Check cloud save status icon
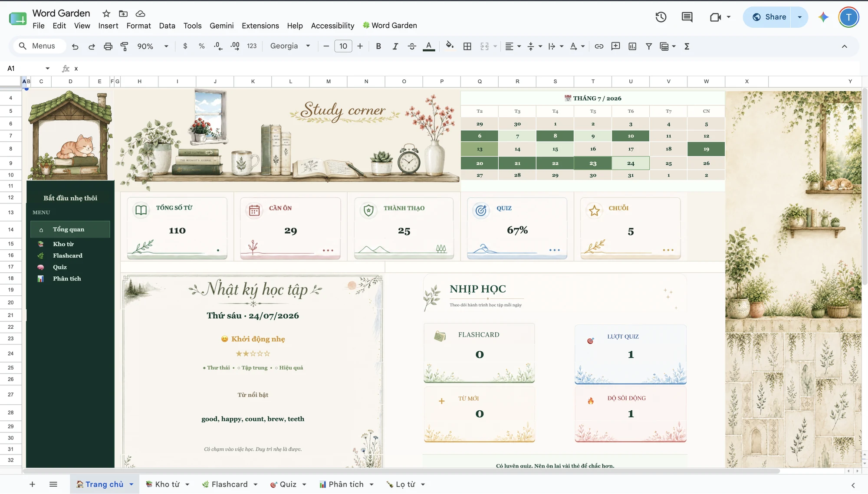 pos(140,13)
